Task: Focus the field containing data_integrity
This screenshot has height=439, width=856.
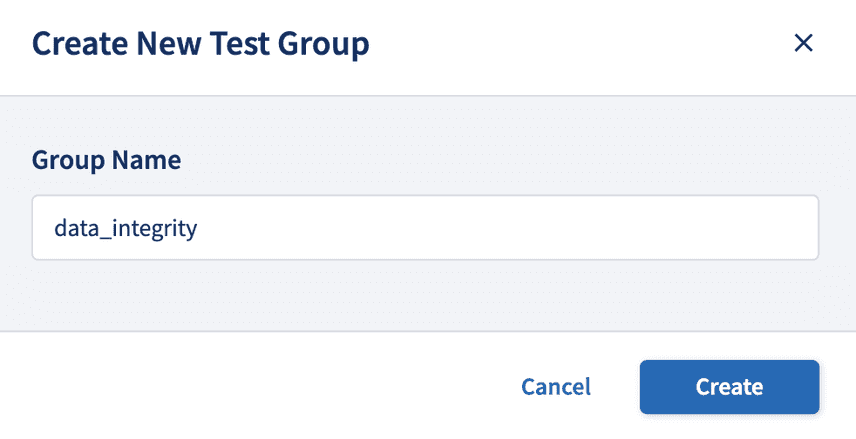Action: (x=425, y=228)
